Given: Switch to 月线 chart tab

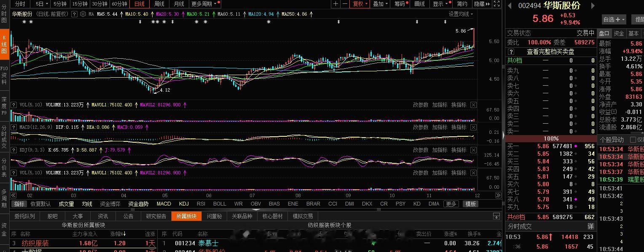Looking at the screenshot, I should click(179, 4).
